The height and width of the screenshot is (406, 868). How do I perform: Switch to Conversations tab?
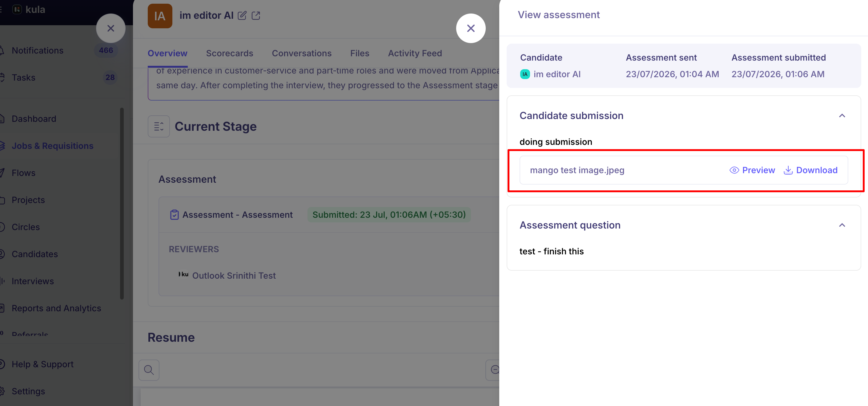pos(302,53)
